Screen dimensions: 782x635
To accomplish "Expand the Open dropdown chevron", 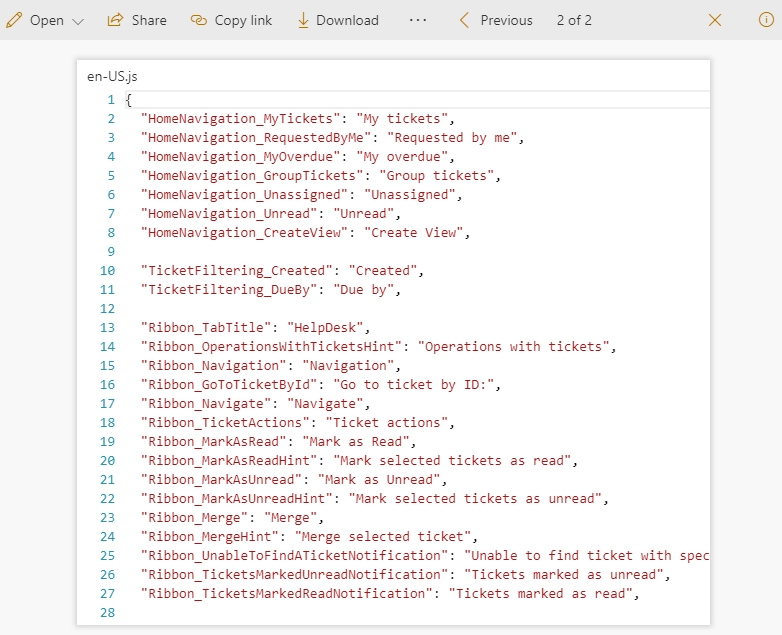I will click(78, 21).
